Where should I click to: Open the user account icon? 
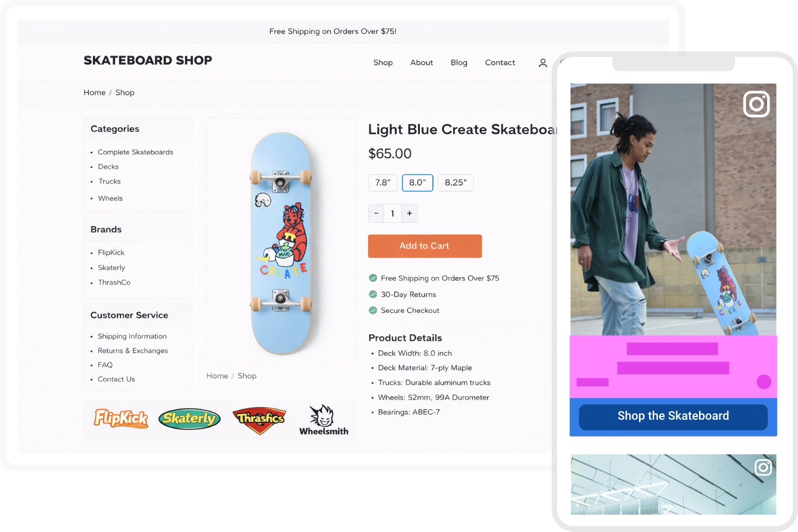[x=543, y=63]
